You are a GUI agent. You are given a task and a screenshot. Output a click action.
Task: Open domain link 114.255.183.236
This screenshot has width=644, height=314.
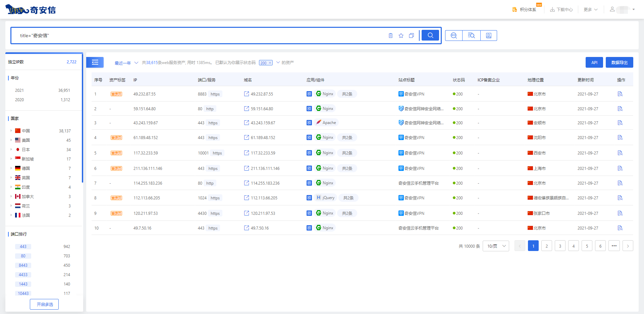click(265, 183)
